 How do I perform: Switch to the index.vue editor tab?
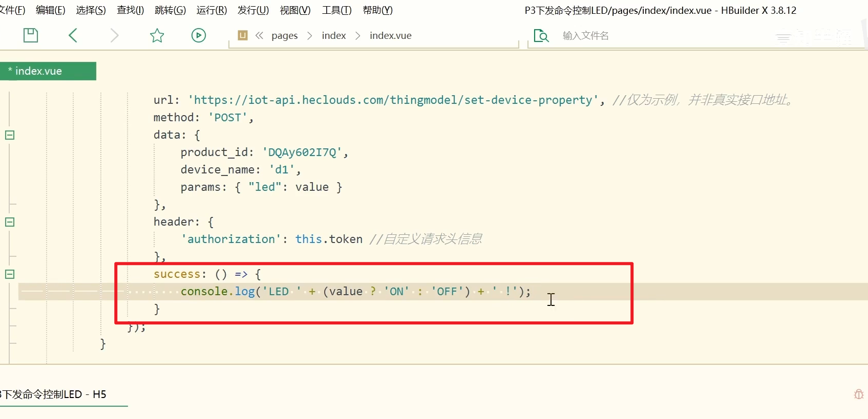point(48,71)
